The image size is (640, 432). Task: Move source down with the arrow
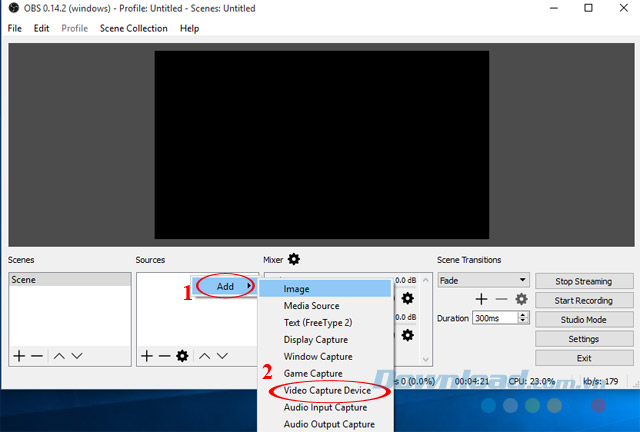223,356
